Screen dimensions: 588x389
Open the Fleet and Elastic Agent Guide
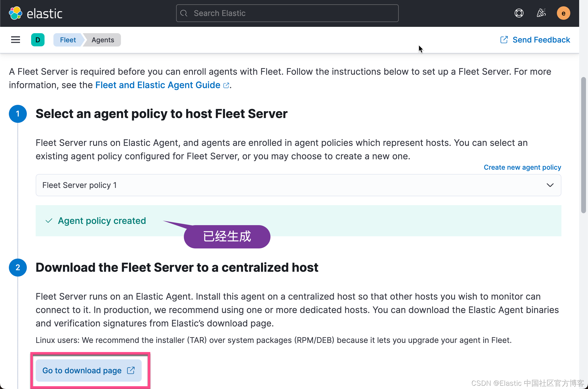[x=157, y=85]
